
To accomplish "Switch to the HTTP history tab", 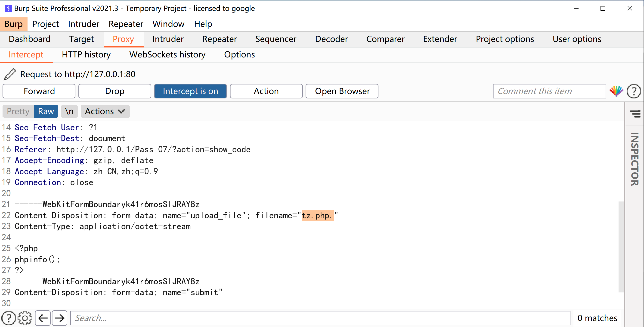I will click(x=86, y=55).
